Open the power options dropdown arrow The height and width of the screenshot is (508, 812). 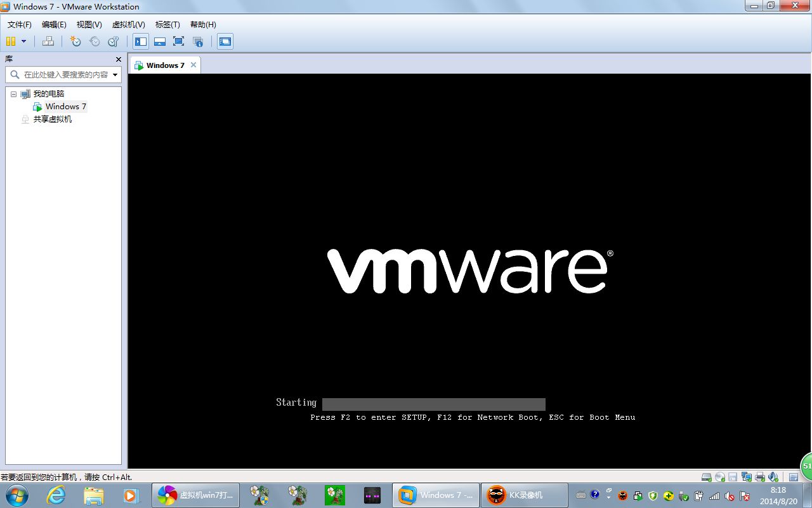(24, 41)
